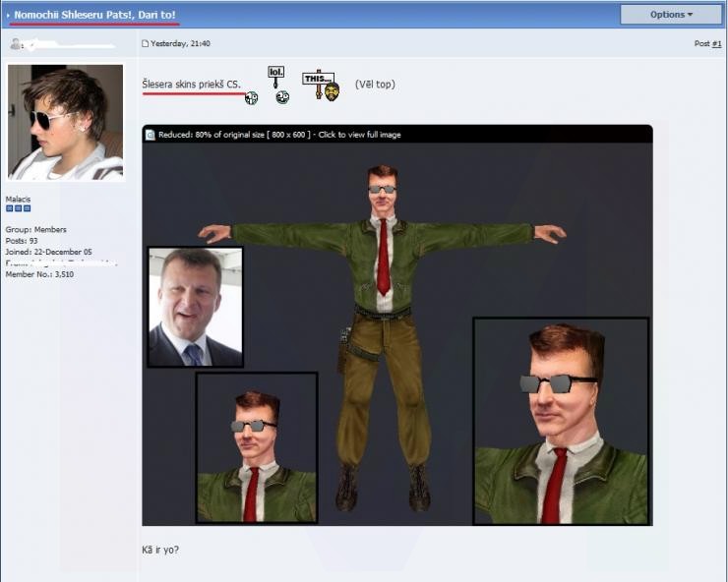This screenshot has width=728, height=582.
Task: Click the small suit-and-tie portrait photo inset
Action: (195, 307)
